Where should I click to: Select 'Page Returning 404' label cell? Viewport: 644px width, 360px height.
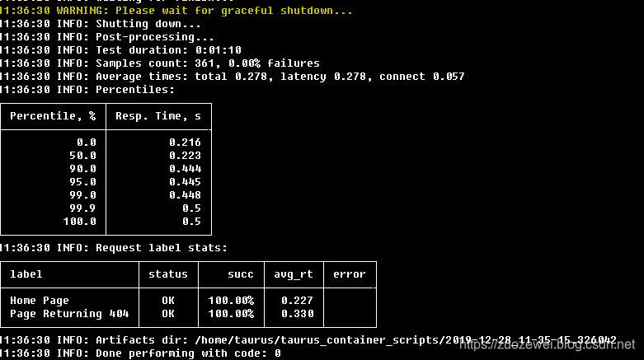[x=69, y=314]
